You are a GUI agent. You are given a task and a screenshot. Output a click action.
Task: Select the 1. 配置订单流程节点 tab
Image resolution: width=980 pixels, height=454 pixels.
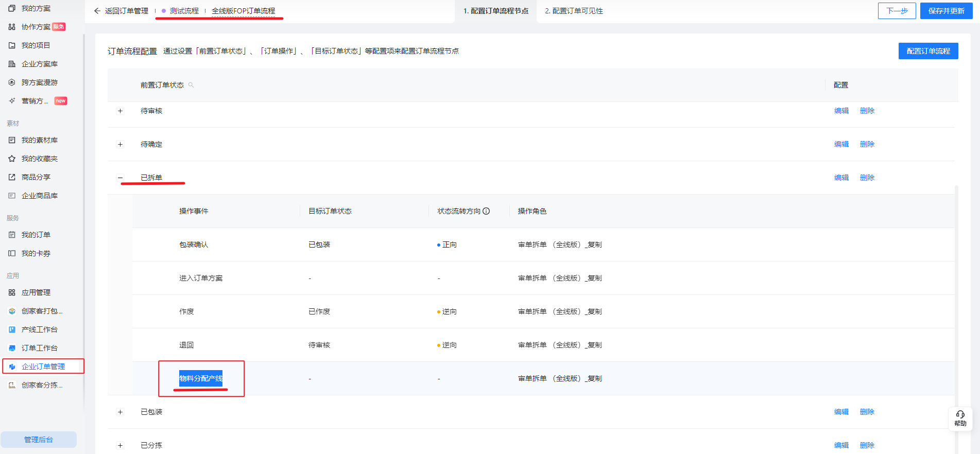tap(495, 11)
